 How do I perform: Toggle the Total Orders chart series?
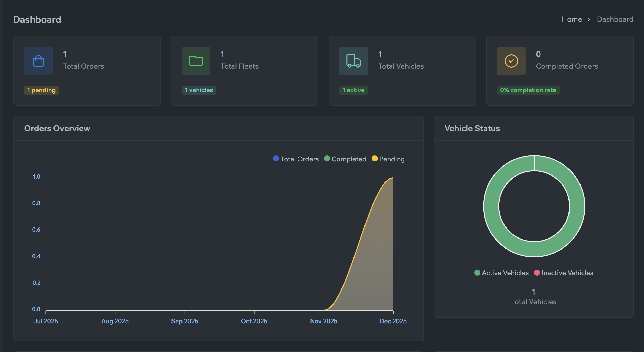(296, 159)
